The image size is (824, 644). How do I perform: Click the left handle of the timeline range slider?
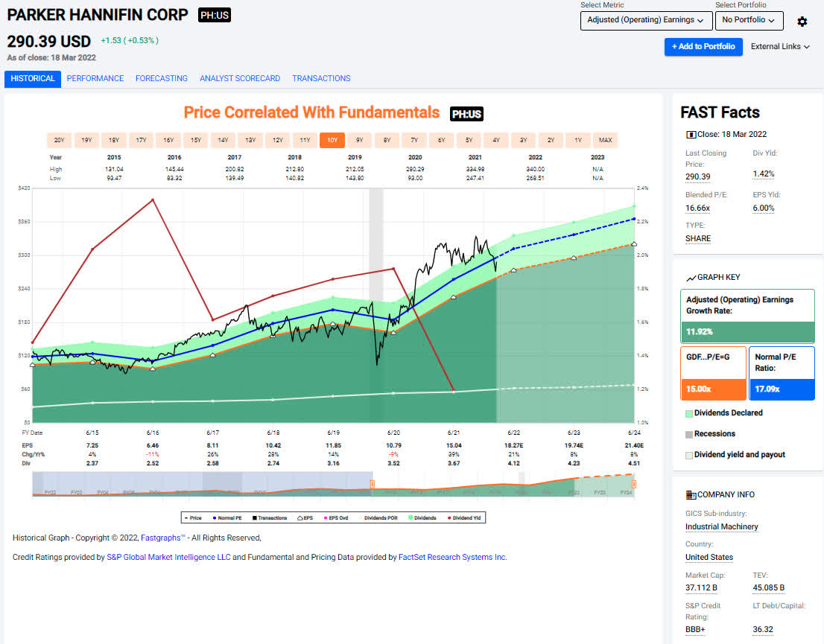(372, 484)
